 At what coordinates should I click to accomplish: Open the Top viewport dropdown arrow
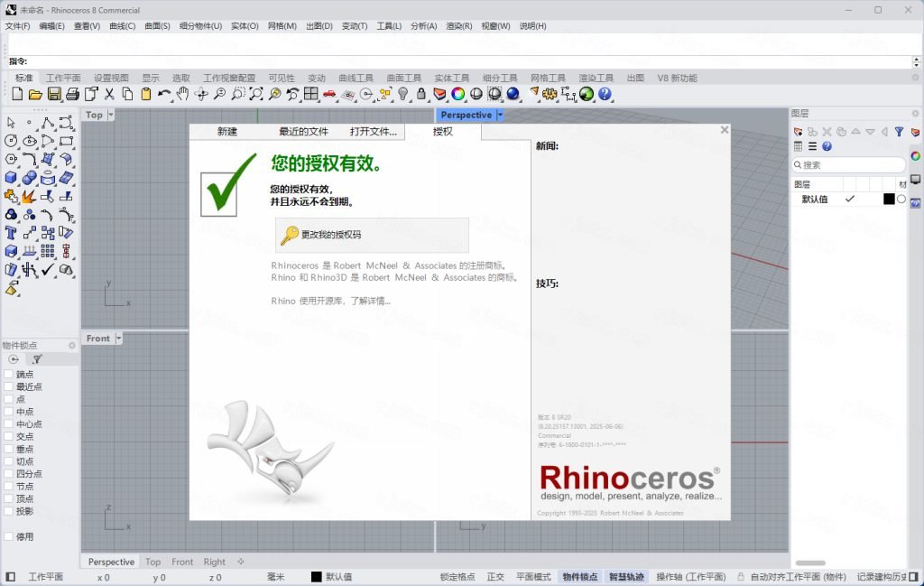pyautogui.click(x=111, y=115)
